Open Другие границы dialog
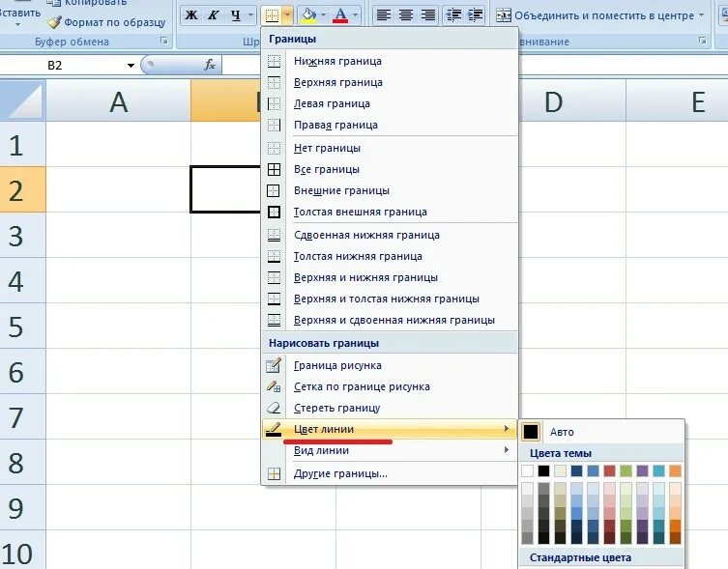 (x=390, y=474)
